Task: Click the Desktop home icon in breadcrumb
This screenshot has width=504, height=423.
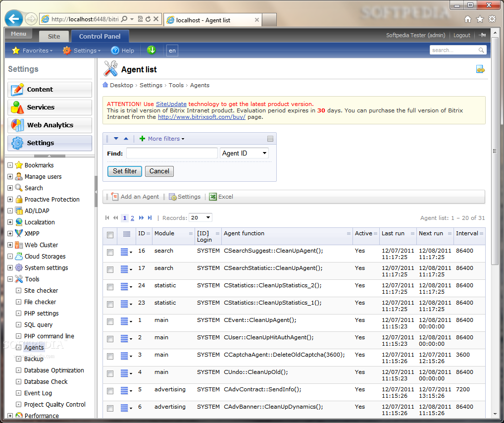Action: 105,85
